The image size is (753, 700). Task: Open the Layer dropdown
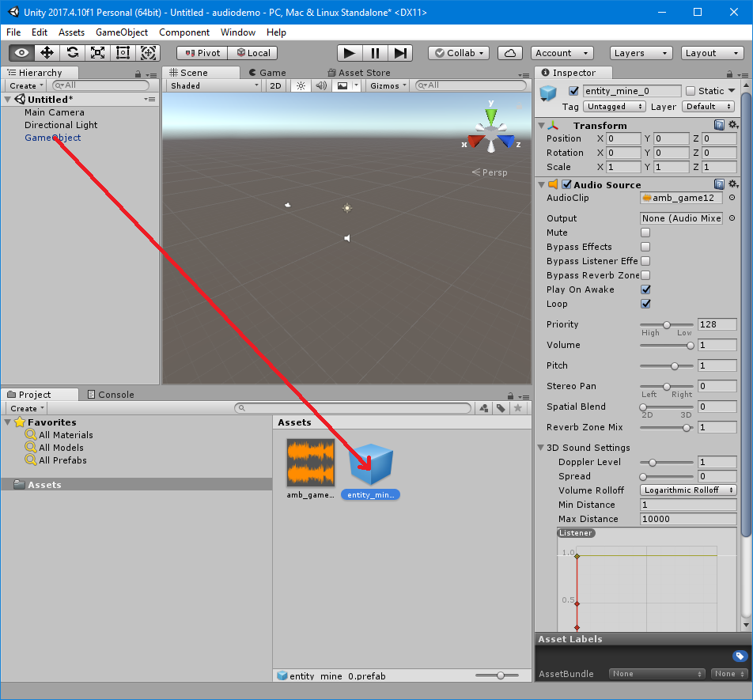(x=709, y=107)
